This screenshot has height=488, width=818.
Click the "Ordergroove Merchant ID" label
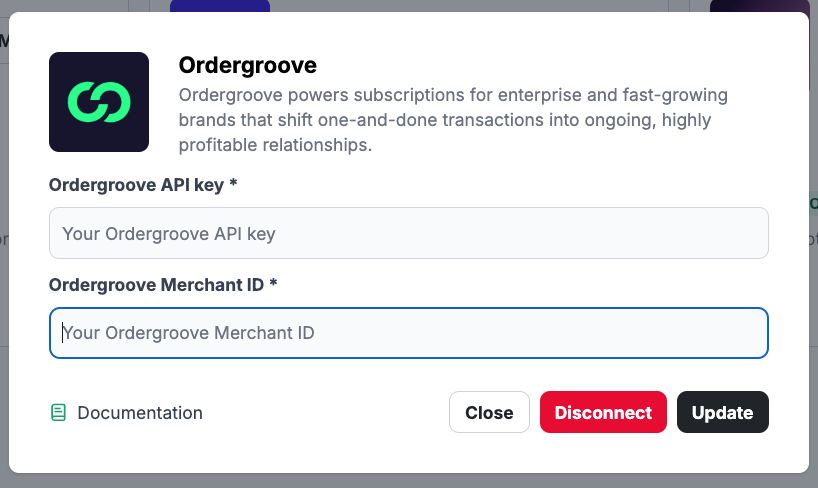tap(157, 284)
